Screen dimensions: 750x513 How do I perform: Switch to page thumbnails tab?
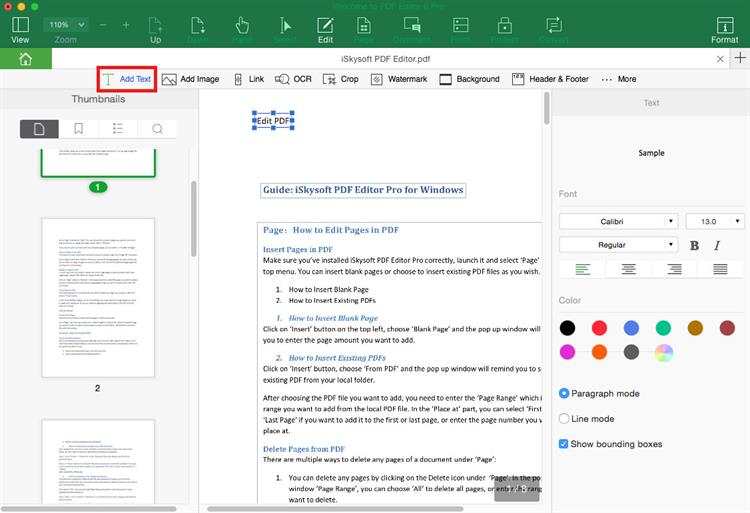click(x=39, y=129)
